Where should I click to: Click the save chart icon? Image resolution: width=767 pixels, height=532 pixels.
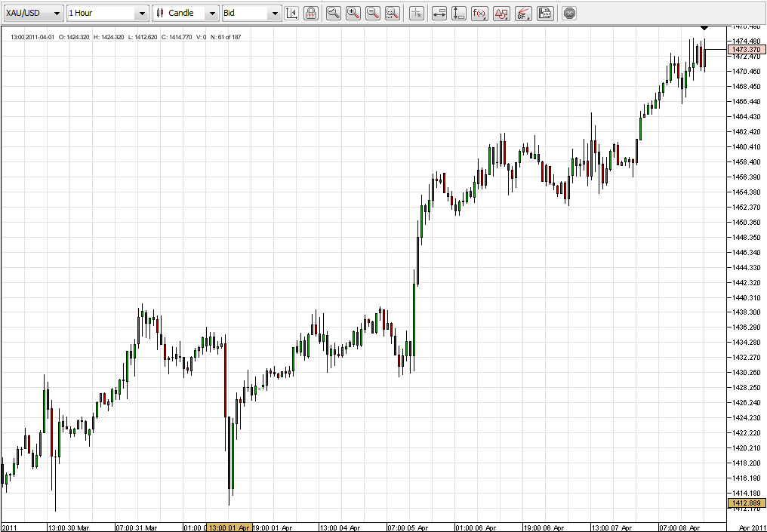point(545,13)
